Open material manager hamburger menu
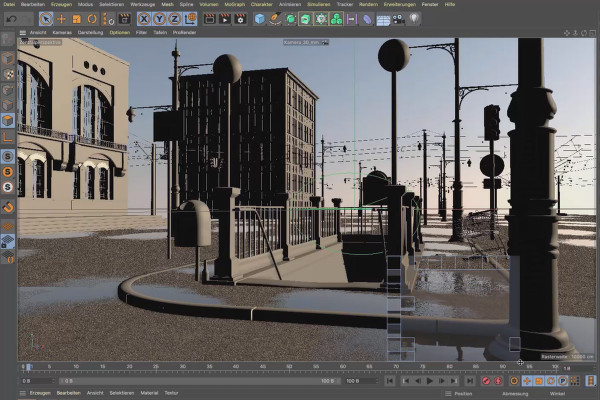600x400 pixels. [x=23, y=393]
